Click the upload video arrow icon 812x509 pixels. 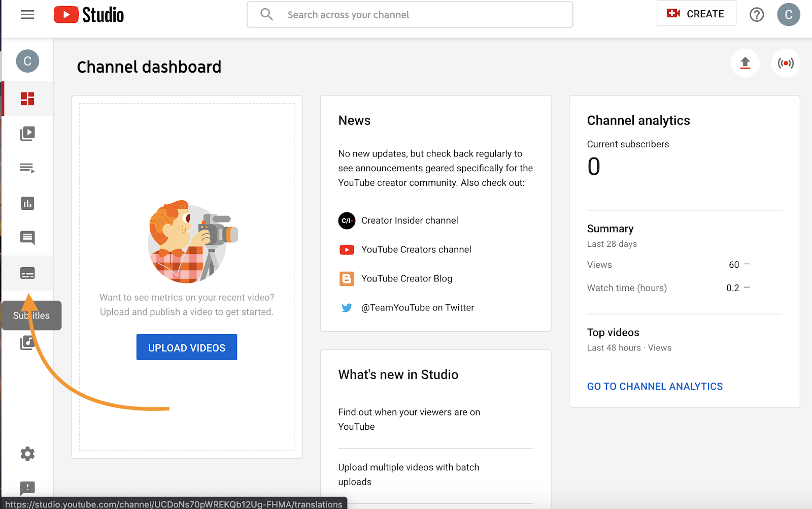(745, 63)
